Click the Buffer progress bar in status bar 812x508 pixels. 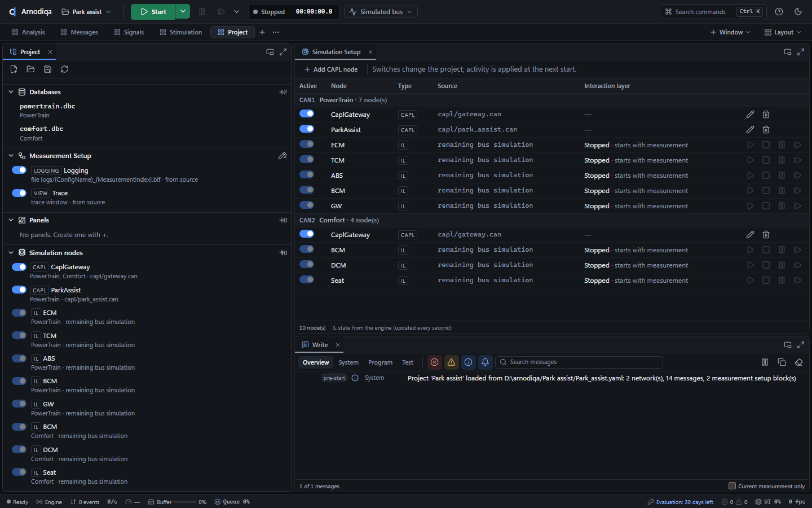(185, 502)
